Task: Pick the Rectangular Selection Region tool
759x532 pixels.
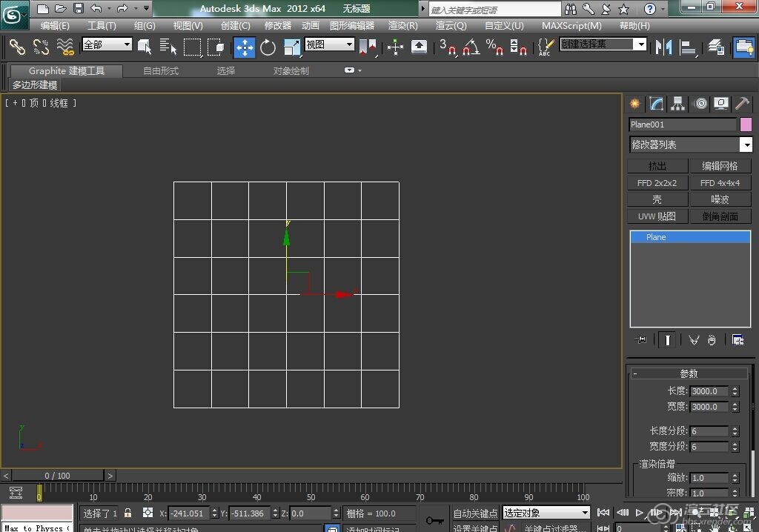Action: (192, 47)
